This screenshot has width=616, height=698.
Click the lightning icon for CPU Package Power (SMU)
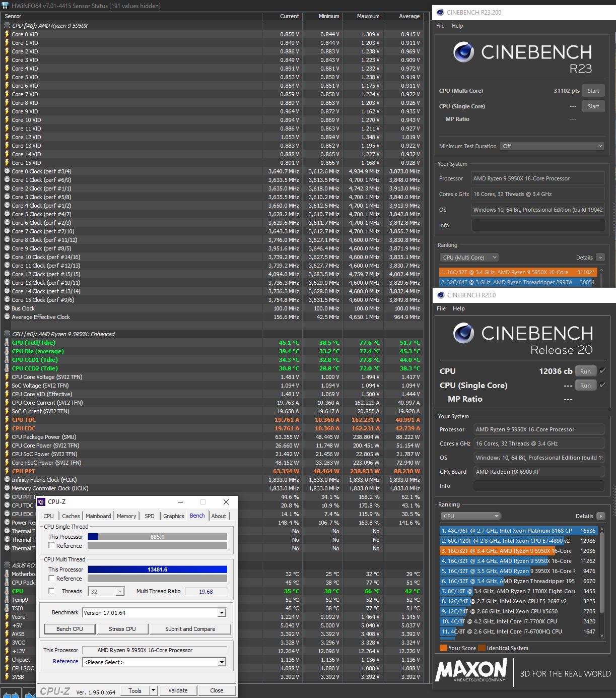[x=7, y=437]
